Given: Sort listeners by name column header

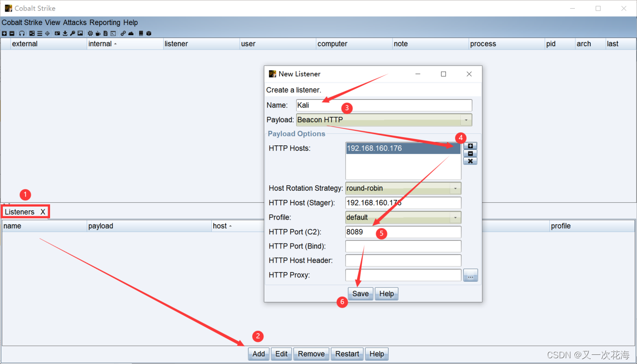Looking at the screenshot, I should click(x=44, y=226).
